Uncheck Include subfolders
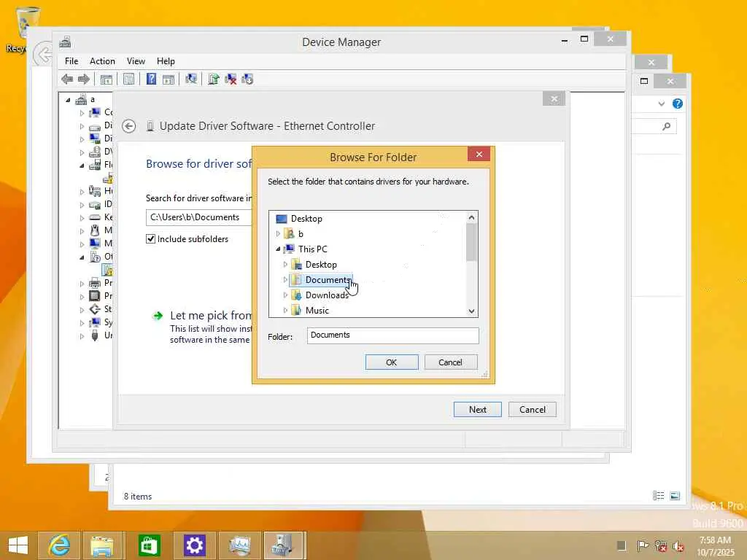The image size is (747, 560). [150, 239]
